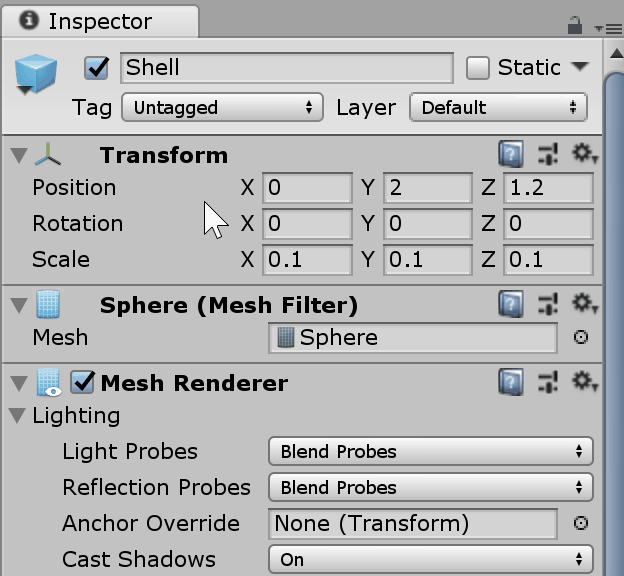The width and height of the screenshot is (624, 576).
Task: Open Transform component help reference
Action: pos(511,155)
